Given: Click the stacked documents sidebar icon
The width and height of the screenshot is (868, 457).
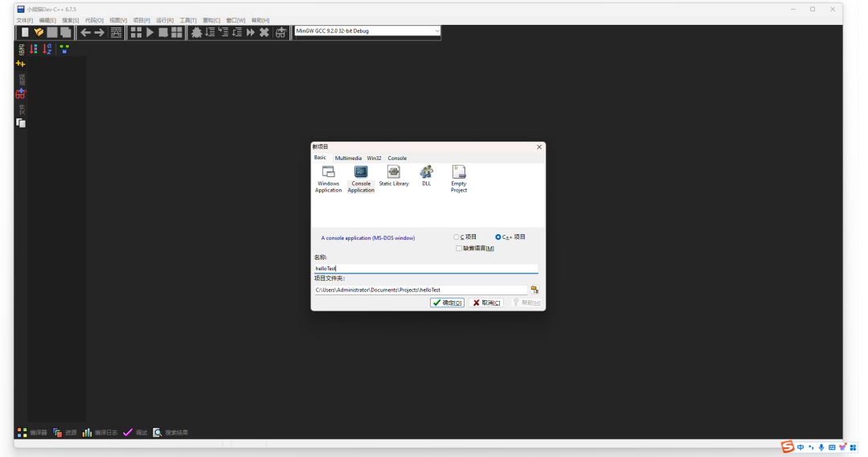Looking at the screenshot, I should point(21,123).
